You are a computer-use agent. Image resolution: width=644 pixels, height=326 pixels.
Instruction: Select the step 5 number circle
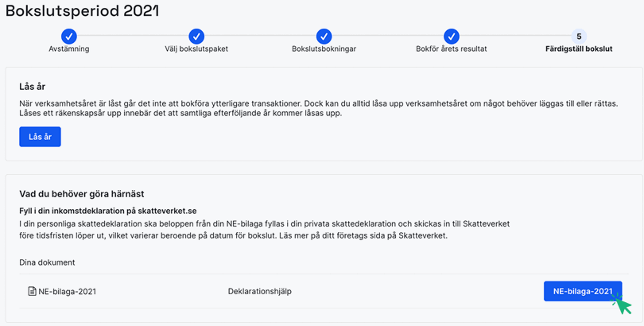(579, 36)
